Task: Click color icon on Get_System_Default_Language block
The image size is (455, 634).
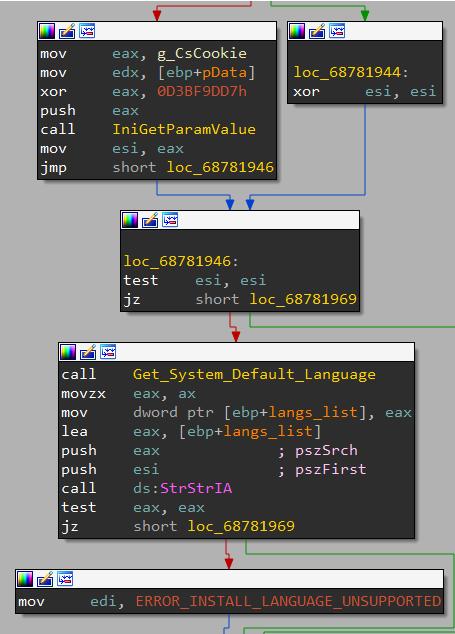Action: coord(68,352)
